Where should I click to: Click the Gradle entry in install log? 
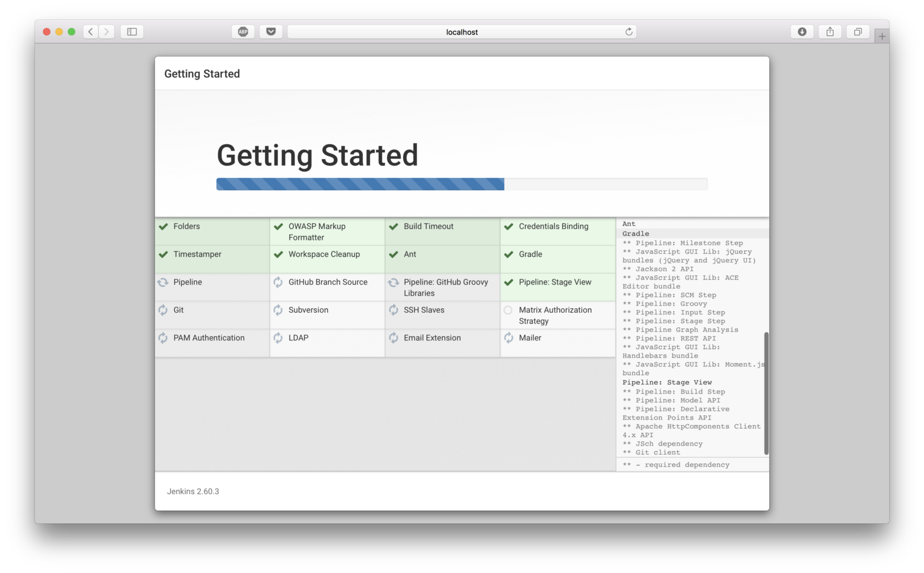636,234
